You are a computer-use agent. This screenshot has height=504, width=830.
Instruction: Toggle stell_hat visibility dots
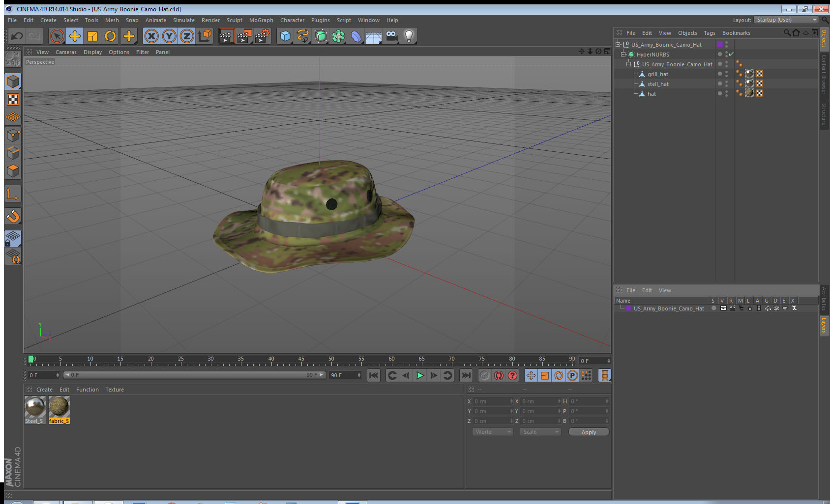pyautogui.click(x=726, y=84)
